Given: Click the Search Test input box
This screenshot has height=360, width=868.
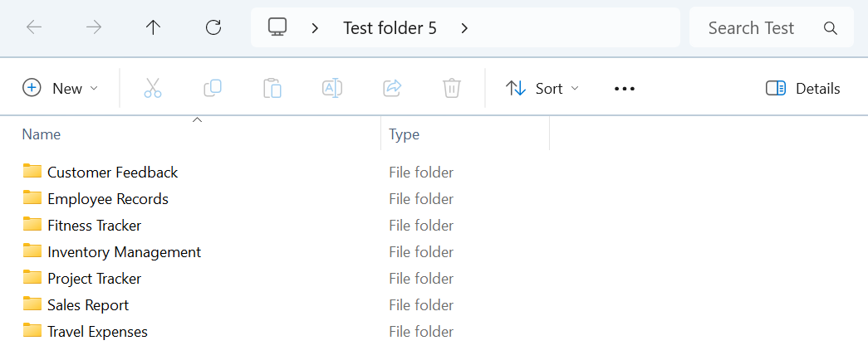Looking at the screenshot, I should coord(752,28).
